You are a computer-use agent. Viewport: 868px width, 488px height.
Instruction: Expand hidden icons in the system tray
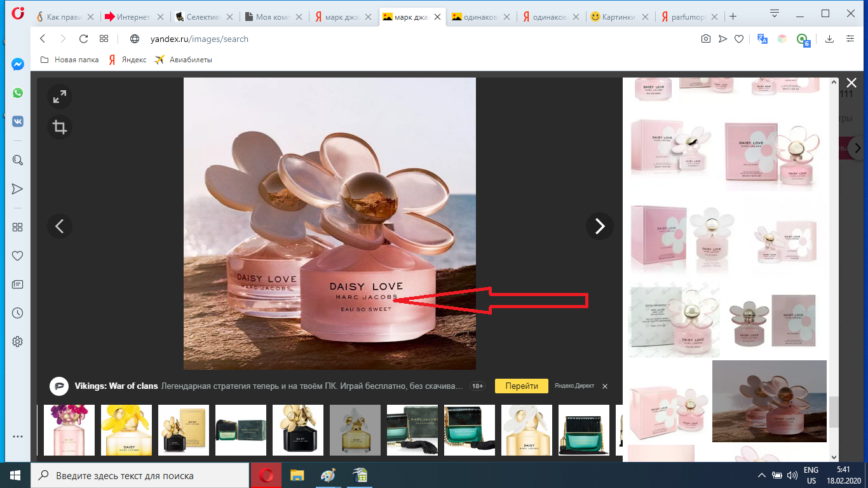point(761,475)
